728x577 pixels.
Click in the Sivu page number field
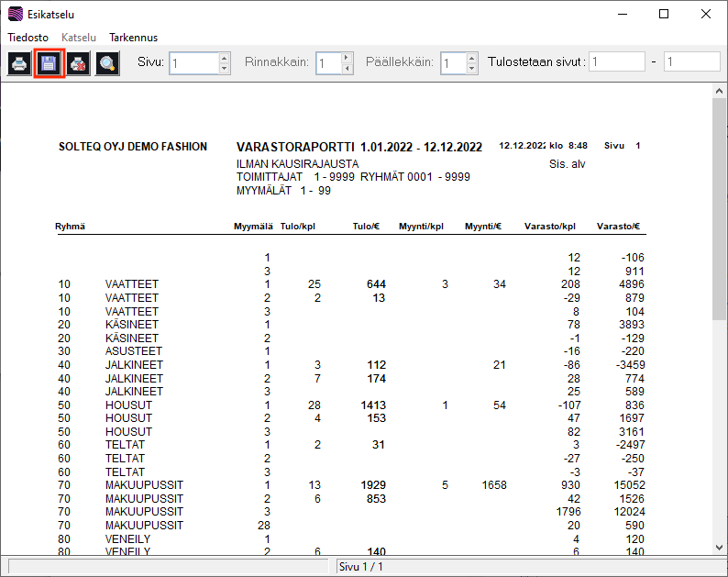[x=194, y=63]
